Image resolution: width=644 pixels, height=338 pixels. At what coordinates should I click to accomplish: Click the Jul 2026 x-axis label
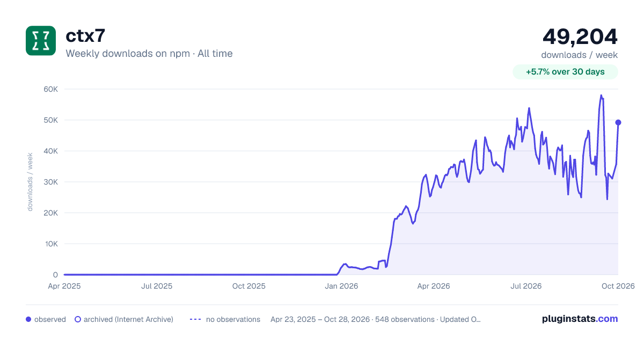(526, 286)
